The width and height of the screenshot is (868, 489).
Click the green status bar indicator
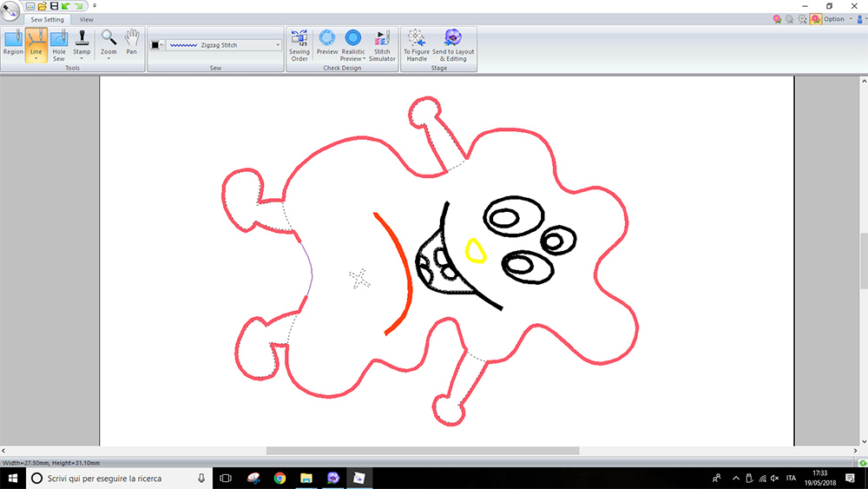(x=863, y=462)
